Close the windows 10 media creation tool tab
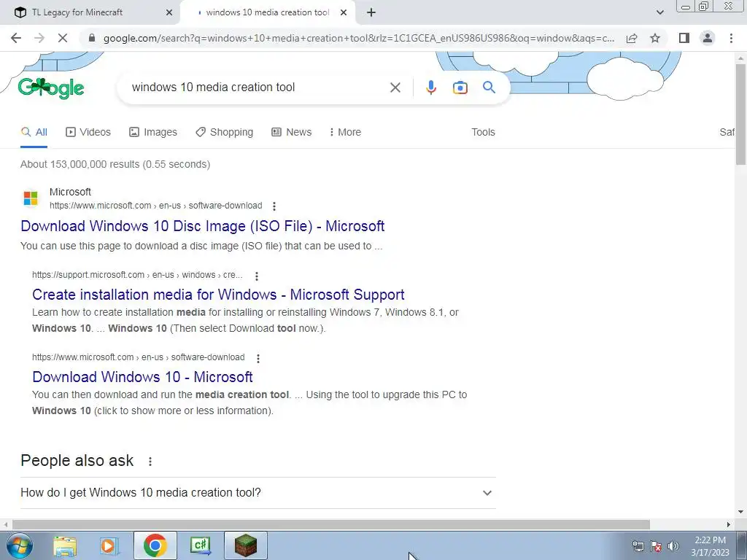Viewport: 747px width, 560px height. 343,13
